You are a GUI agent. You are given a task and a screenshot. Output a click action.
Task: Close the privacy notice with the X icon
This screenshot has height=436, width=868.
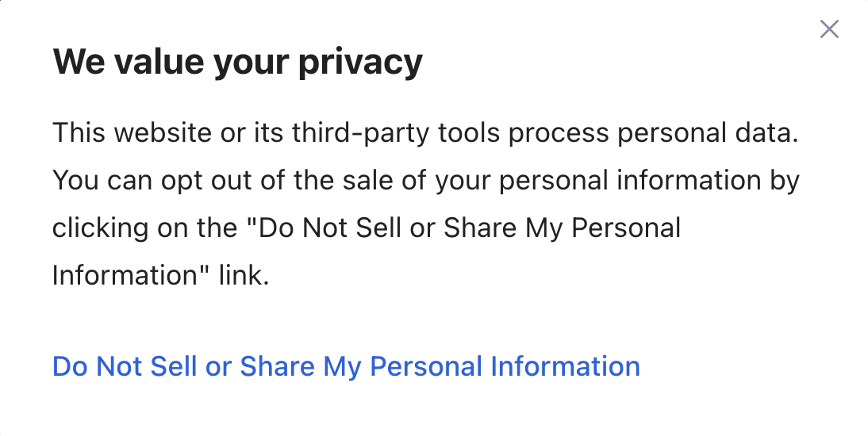(829, 30)
